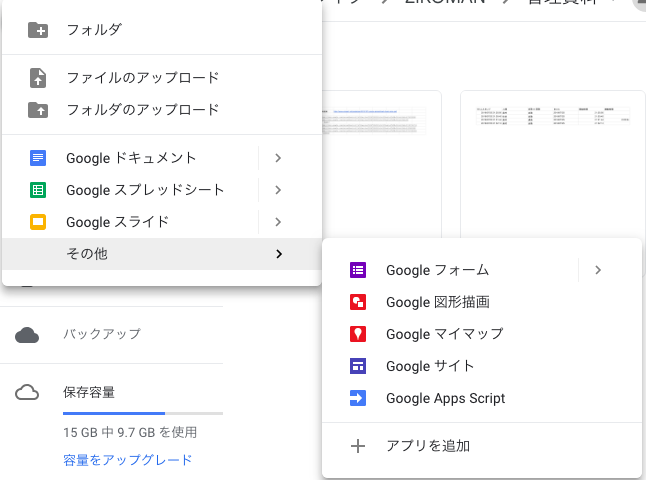
Task: Choose アプリを追加 option
Action: [x=482, y=446]
